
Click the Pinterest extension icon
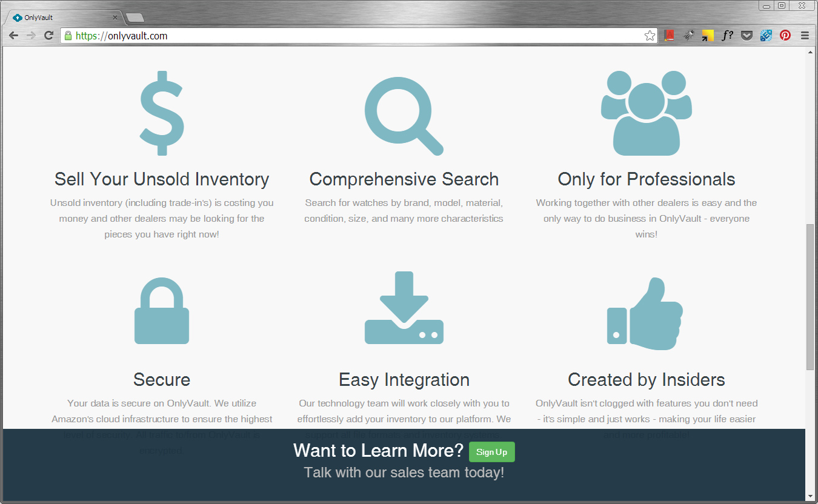click(785, 36)
